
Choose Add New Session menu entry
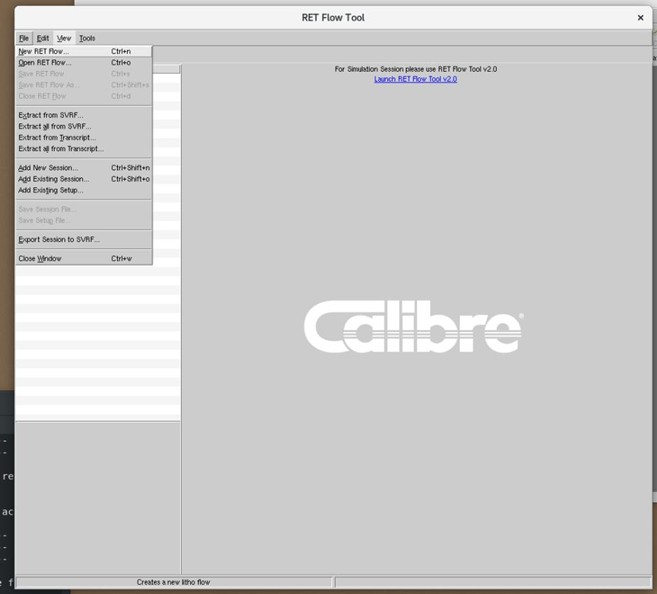click(84, 168)
